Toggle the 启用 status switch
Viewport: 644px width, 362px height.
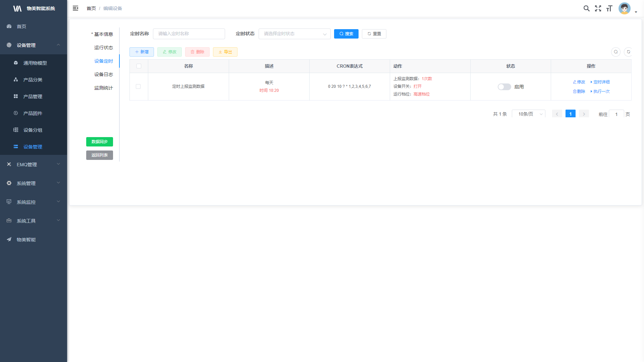tap(504, 87)
